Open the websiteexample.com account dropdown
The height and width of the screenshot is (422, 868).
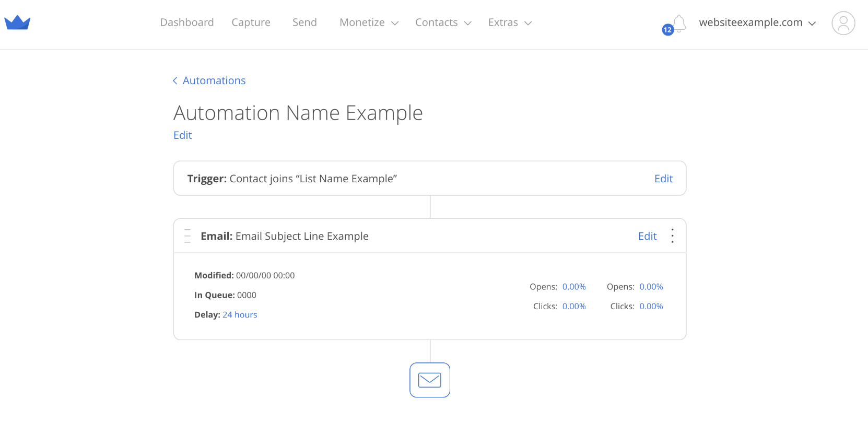(757, 22)
